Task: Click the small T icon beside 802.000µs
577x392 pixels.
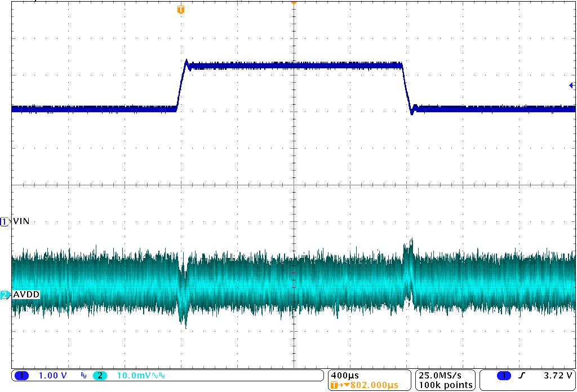Action: pyautogui.click(x=334, y=384)
